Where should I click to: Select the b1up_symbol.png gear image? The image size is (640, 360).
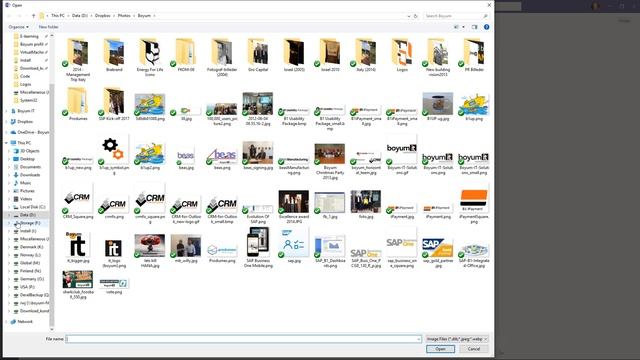click(x=114, y=156)
